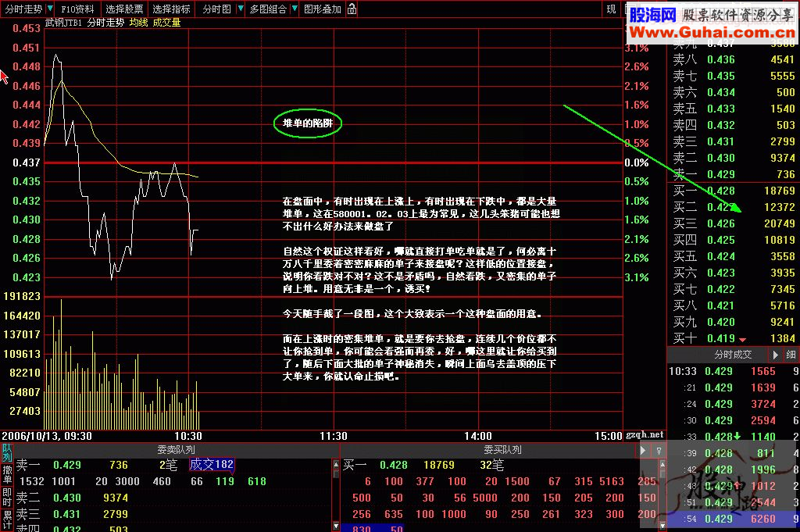The image size is (800, 532).
Task: Switch to the 队列 side tab
Action: coord(6,452)
